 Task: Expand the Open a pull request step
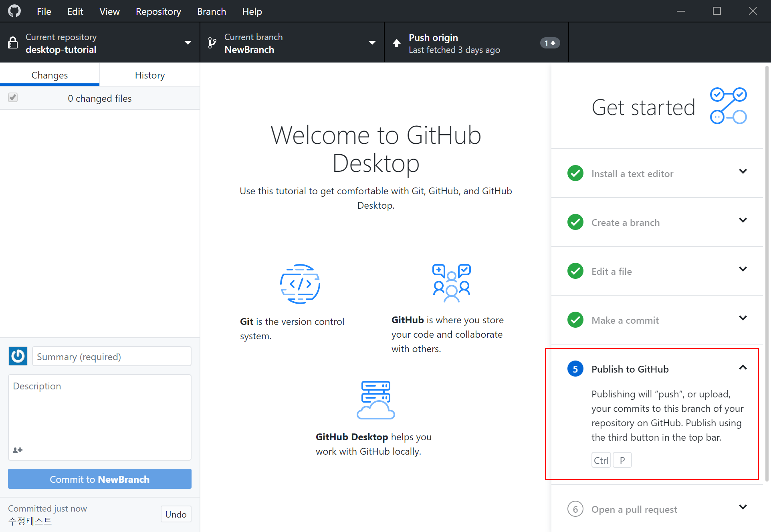pos(743,507)
